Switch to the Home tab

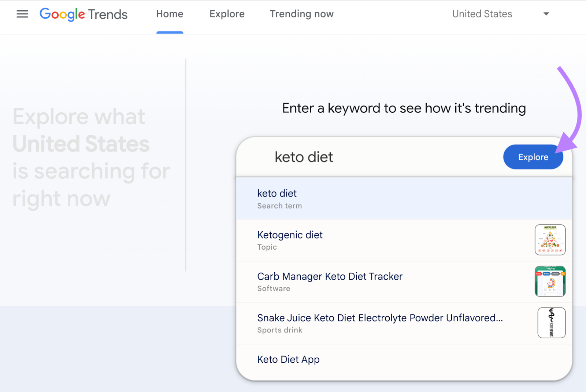(x=170, y=14)
